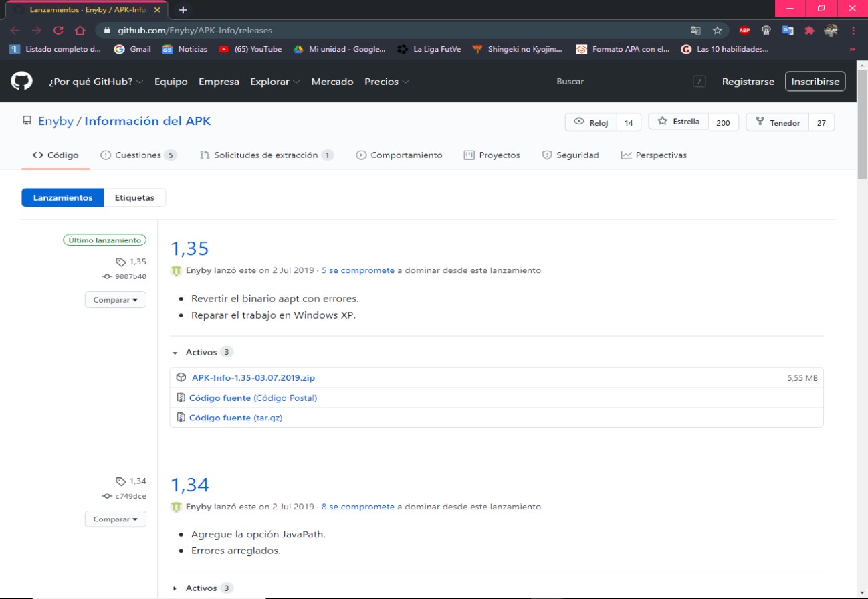The height and width of the screenshot is (599, 868).
Task: Click the APK-Info-1.35 zip package icon
Action: click(181, 377)
